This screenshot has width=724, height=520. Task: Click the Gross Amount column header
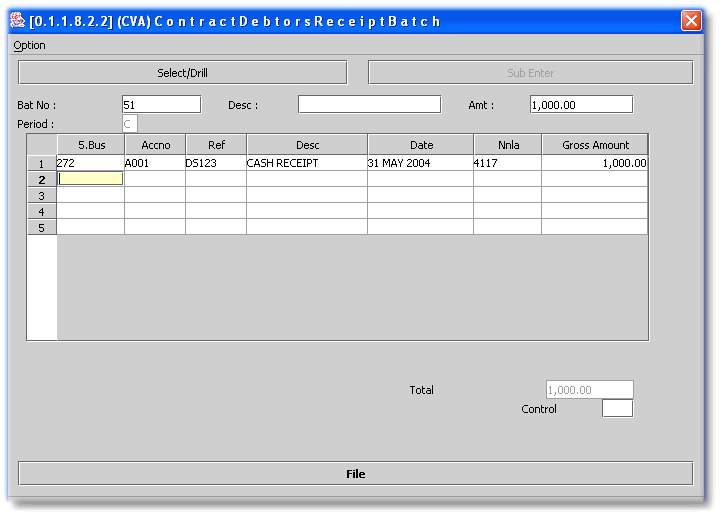coord(595,145)
